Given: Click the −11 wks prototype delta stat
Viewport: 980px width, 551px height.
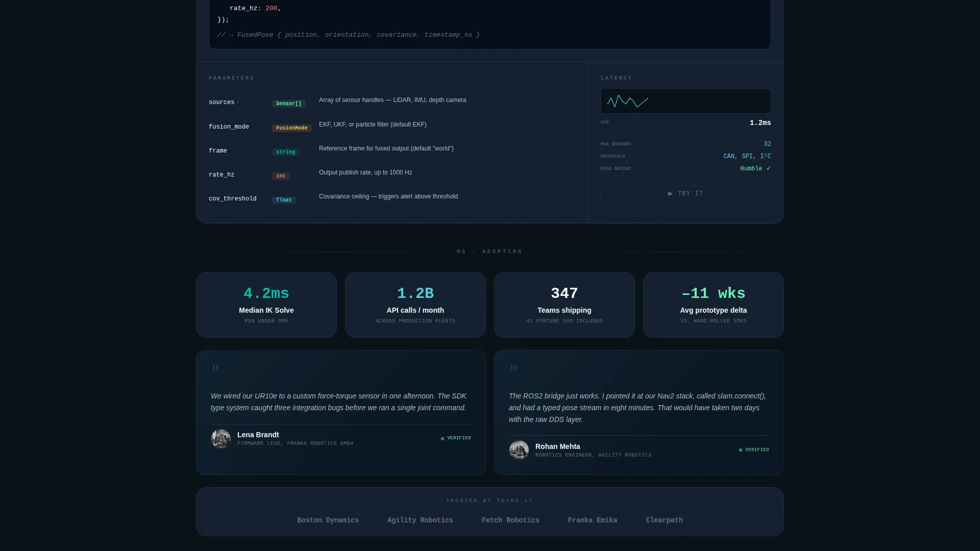Looking at the screenshot, I should pyautogui.click(x=714, y=305).
